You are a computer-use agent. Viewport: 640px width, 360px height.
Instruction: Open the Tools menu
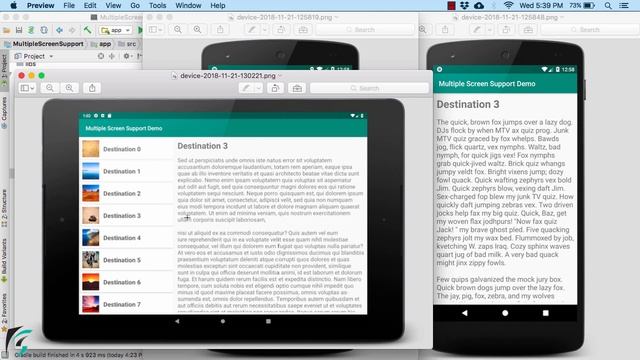coord(157,5)
